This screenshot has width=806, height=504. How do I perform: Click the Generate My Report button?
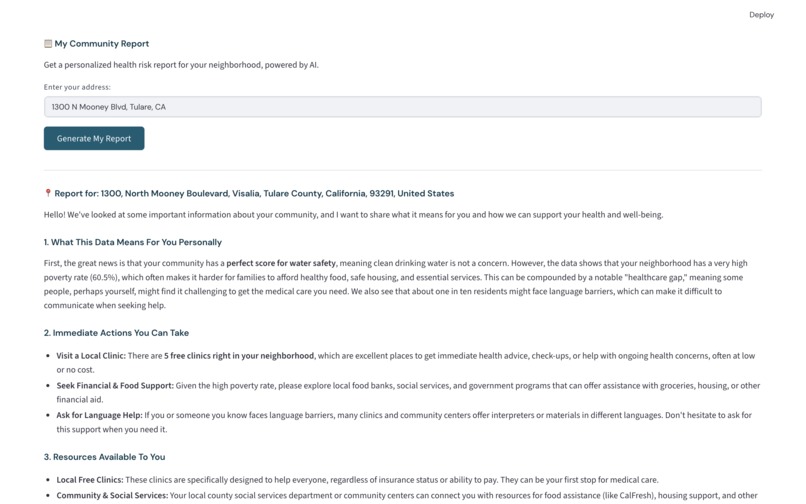[x=94, y=138]
